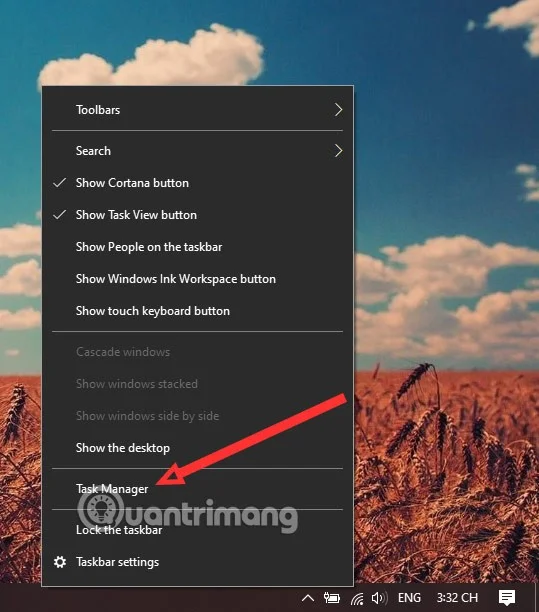Image resolution: width=539 pixels, height=612 pixels.
Task: Choose Cascade windows
Action: 197,352
